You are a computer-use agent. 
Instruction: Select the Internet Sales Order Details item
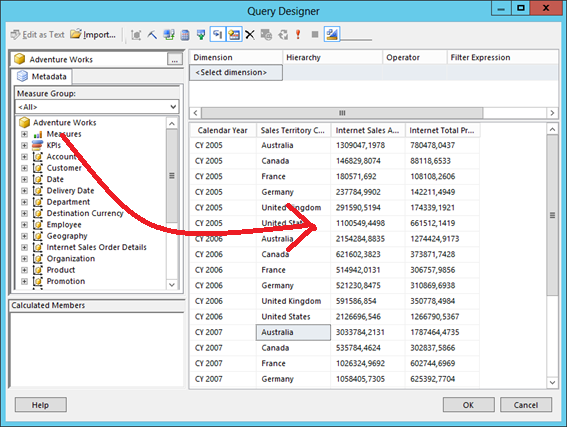tap(97, 247)
